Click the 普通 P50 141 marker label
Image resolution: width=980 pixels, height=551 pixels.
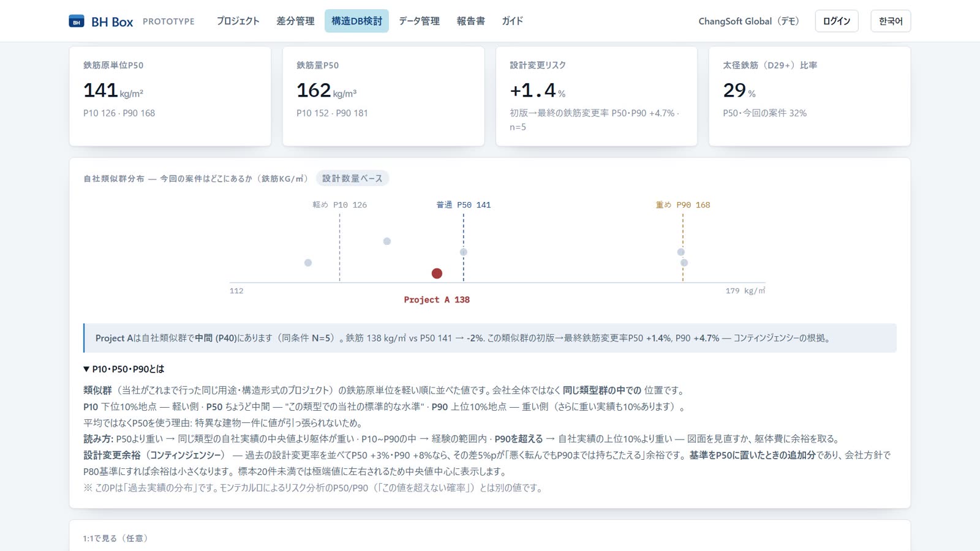464,205
